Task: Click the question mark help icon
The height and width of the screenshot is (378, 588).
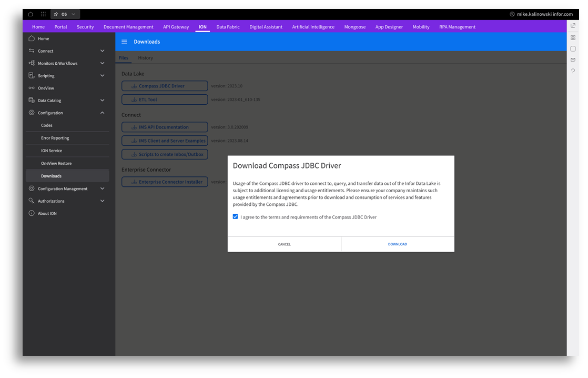Action: (573, 71)
